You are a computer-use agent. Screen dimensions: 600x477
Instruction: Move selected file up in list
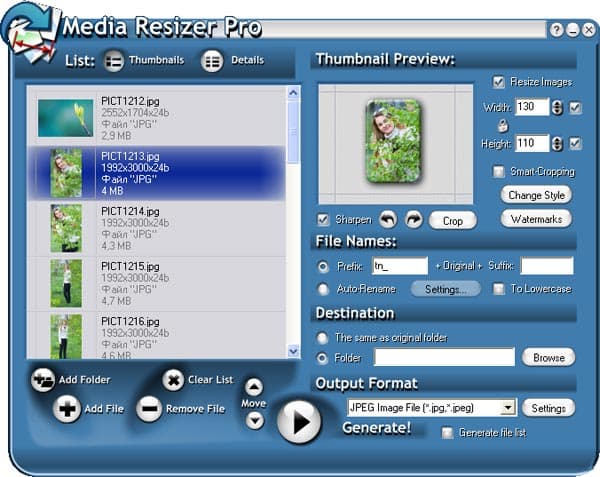pyautogui.click(x=254, y=387)
